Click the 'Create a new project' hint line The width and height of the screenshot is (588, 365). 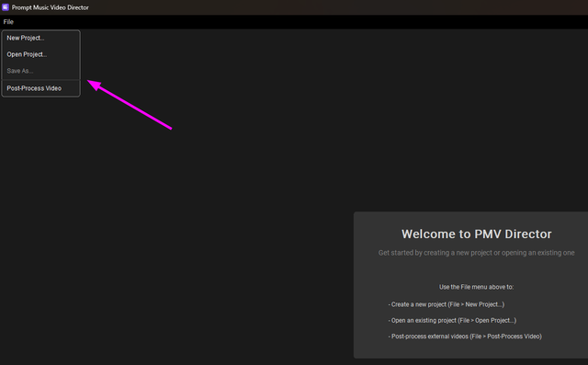(447, 304)
